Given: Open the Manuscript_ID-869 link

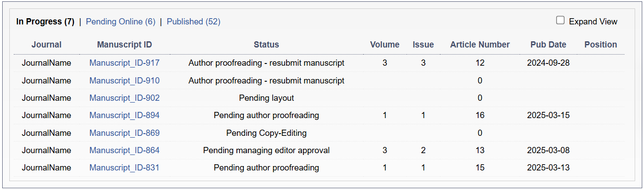Looking at the screenshot, I should tap(124, 133).
